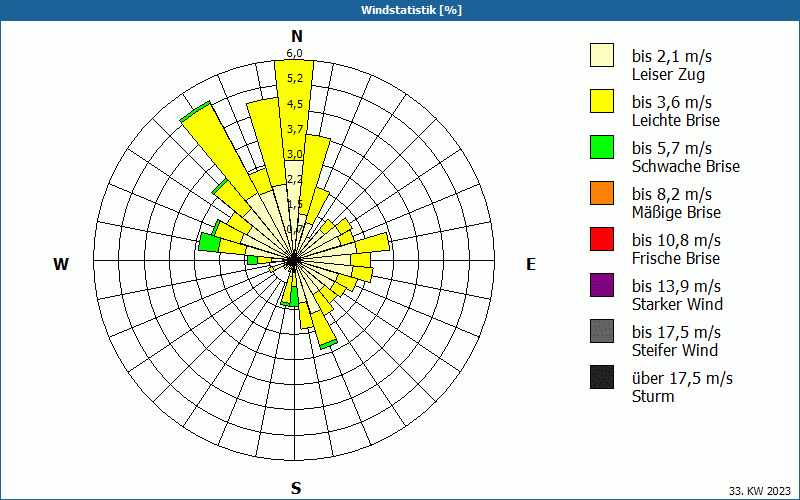
Task: Click the E compass label
Action: (x=531, y=264)
